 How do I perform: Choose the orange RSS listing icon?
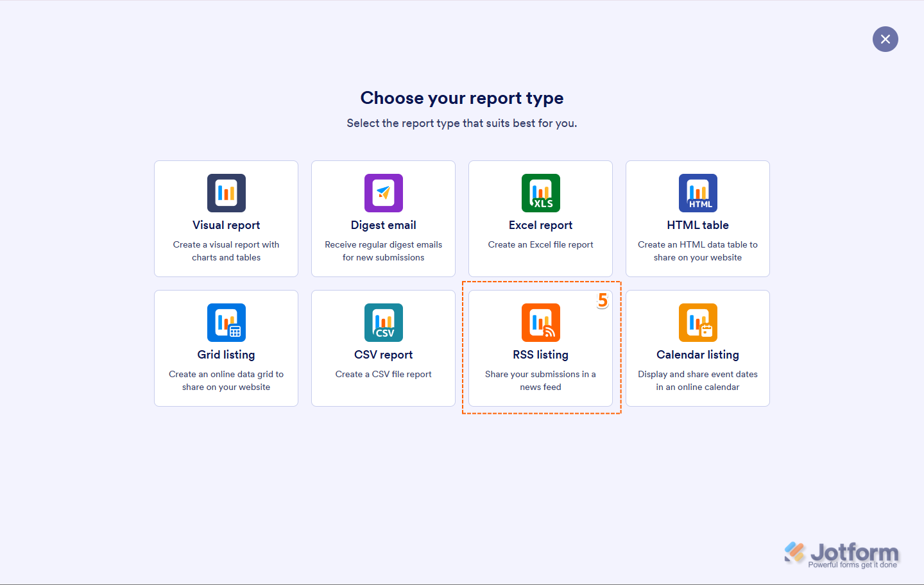tap(540, 323)
